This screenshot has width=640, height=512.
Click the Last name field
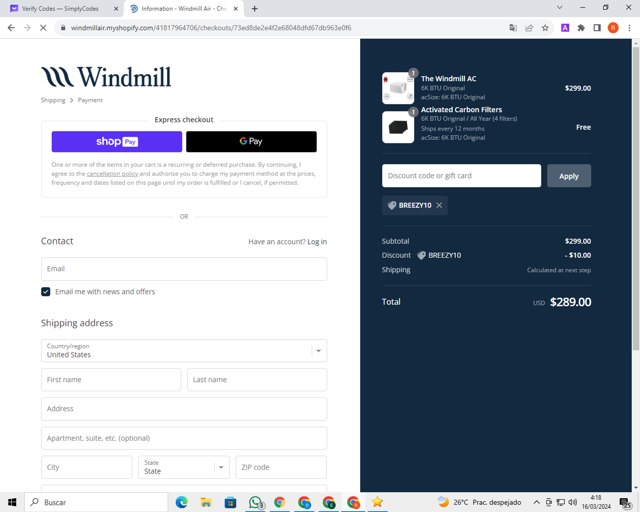point(257,380)
